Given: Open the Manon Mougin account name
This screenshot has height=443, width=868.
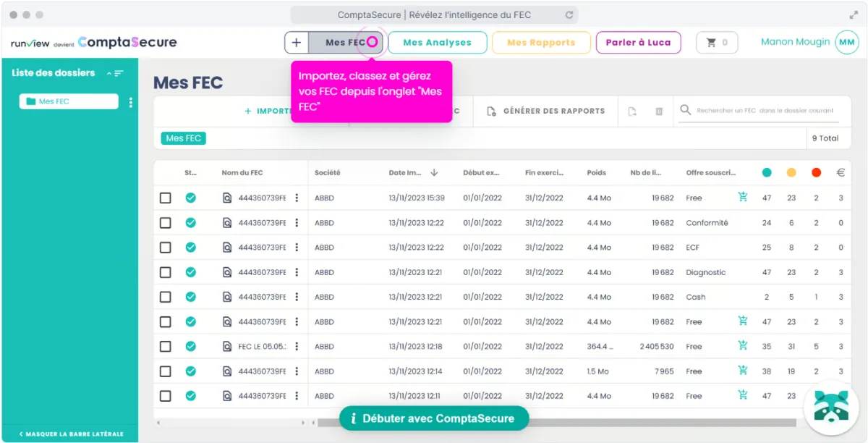Looking at the screenshot, I should [x=795, y=42].
